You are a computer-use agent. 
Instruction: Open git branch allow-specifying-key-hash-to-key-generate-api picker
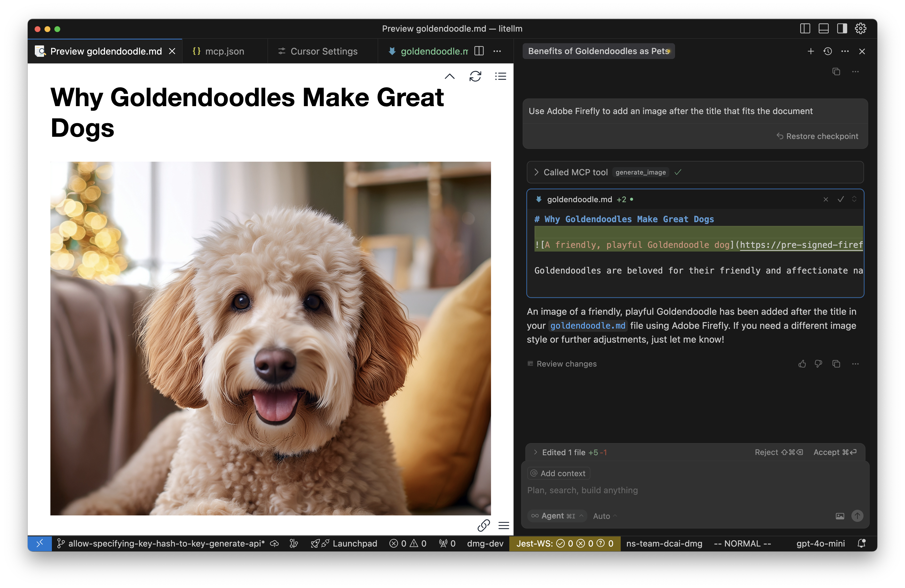[161, 544]
